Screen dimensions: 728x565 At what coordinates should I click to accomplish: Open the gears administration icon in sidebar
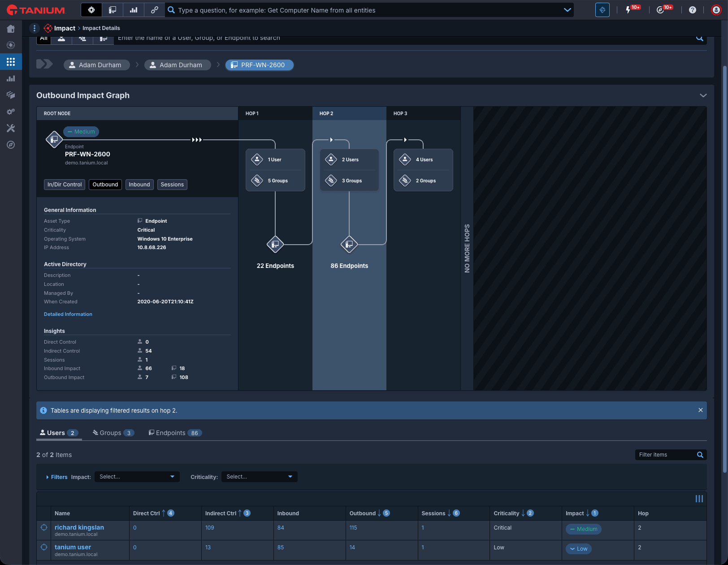11,112
